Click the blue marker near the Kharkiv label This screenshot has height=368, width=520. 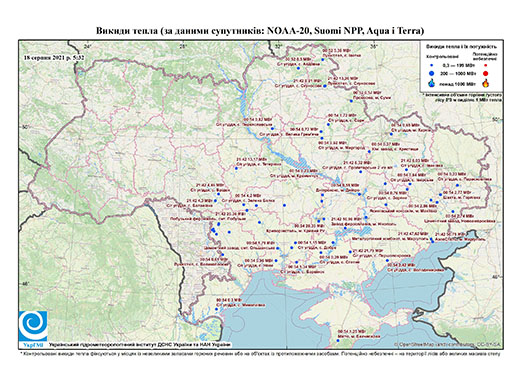tap(391, 134)
